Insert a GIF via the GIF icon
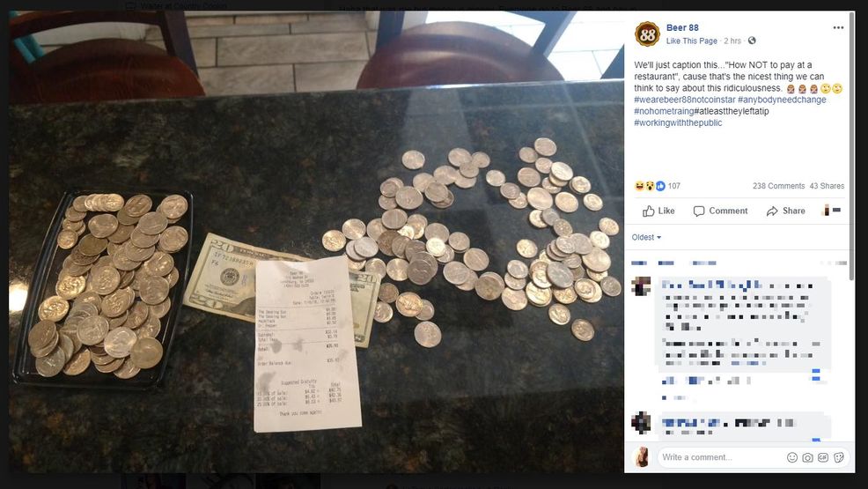 pyautogui.click(x=823, y=457)
